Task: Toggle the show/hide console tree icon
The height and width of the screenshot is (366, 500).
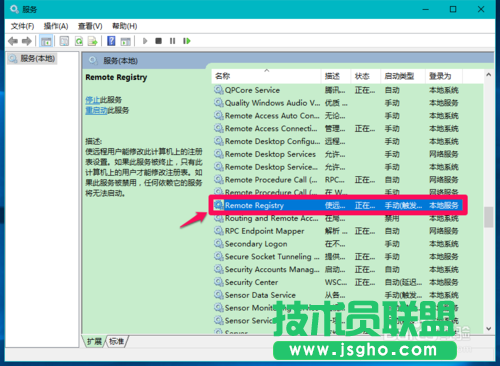Action: click(46, 41)
